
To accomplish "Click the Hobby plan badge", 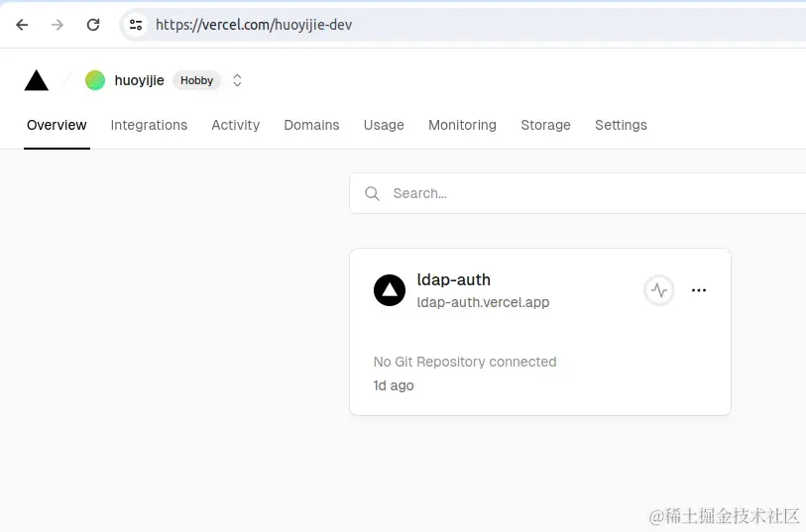I will tap(196, 80).
